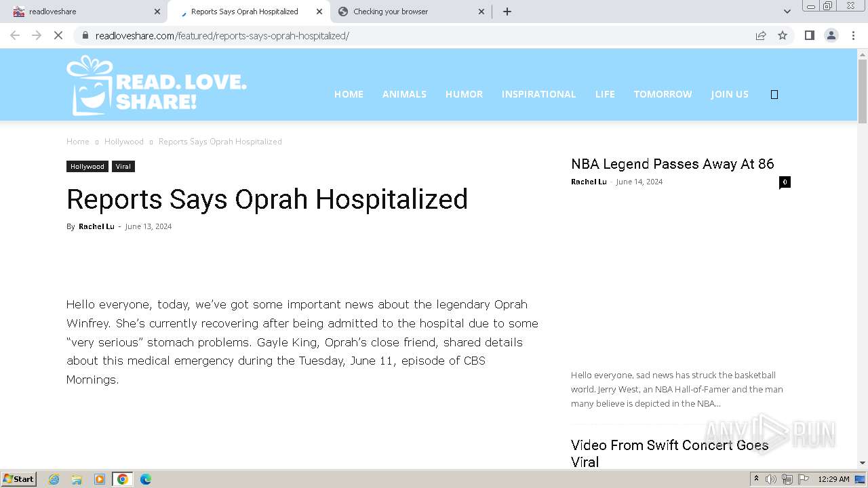
Task: Select the Reports Says Oprah Hospitalized tab
Action: point(248,12)
